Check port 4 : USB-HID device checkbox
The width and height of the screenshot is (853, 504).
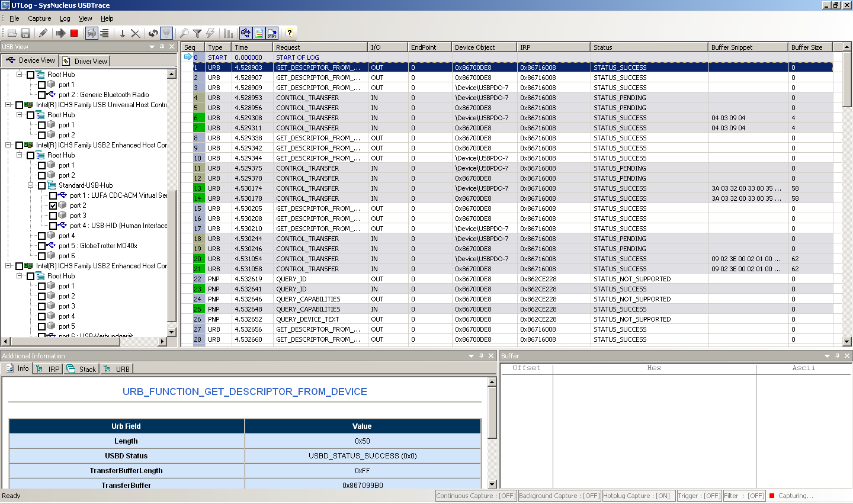pyautogui.click(x=53, y=226)
